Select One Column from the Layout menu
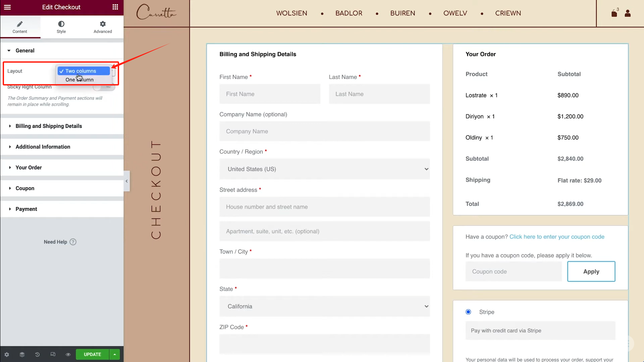The image size is (644, 362). coord(79,80)
